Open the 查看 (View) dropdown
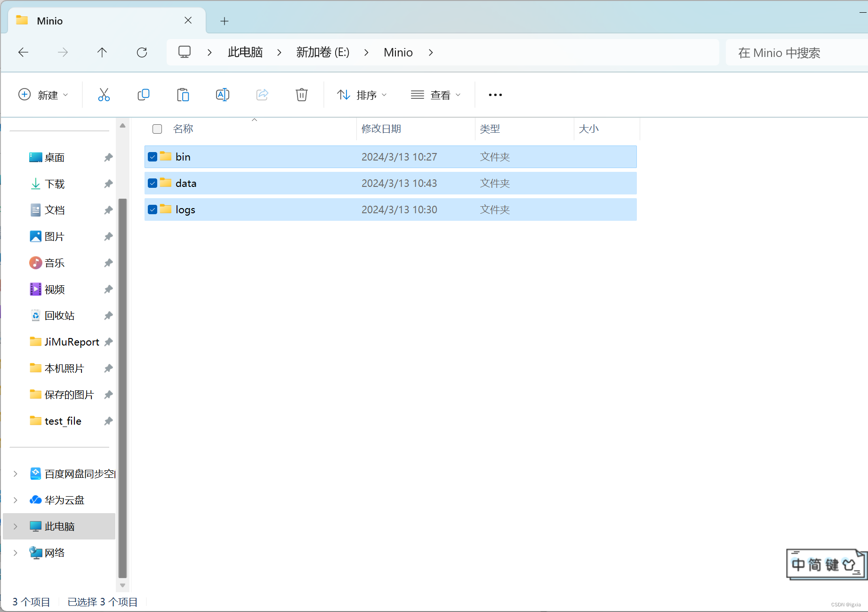Screen dimensions: 868x612 click(x=436, y=95)
